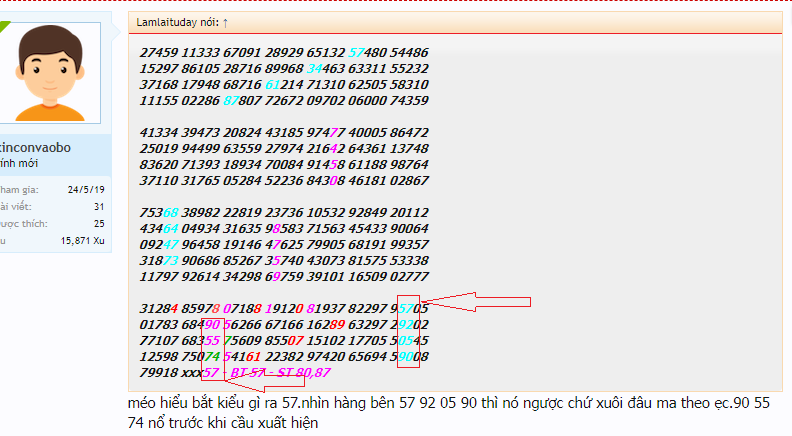Click the tall red box around 57 92 05 90
The width and height of the screenshot is (792, 436).
point(408,333)
